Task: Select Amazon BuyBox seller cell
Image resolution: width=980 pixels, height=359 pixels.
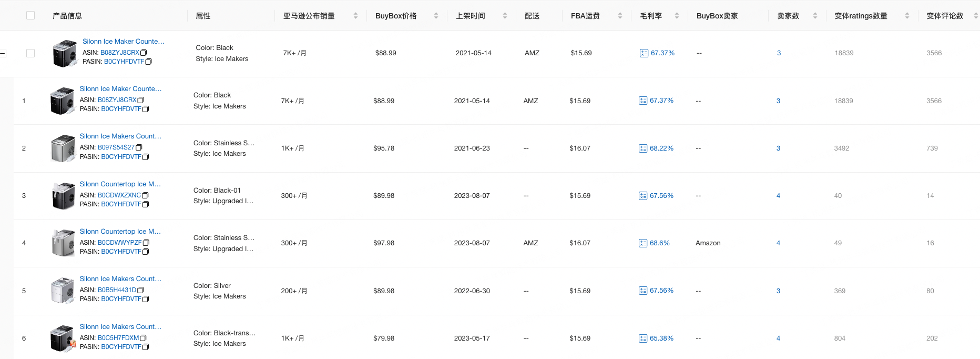Action: tap(708, 243)
